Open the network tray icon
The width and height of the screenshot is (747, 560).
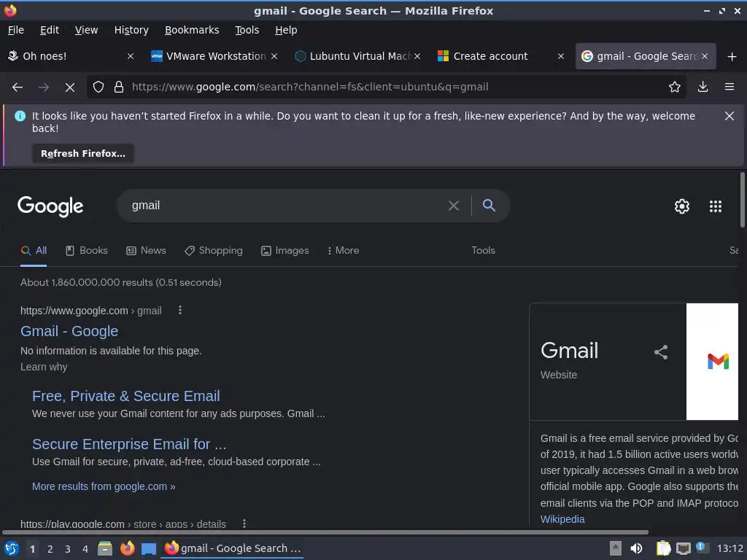pyautogui.click(x=683, y=548)
